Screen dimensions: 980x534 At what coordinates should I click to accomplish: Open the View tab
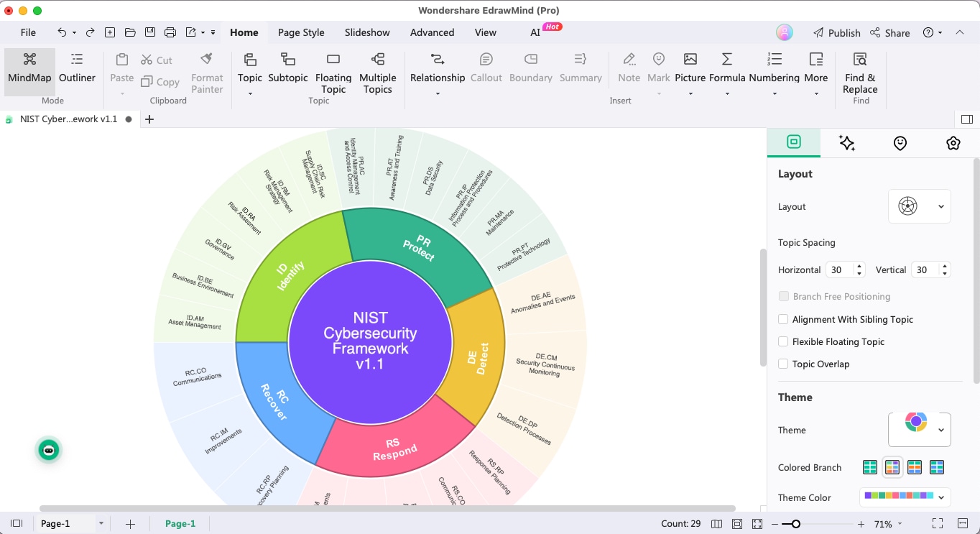pos(486,32)
